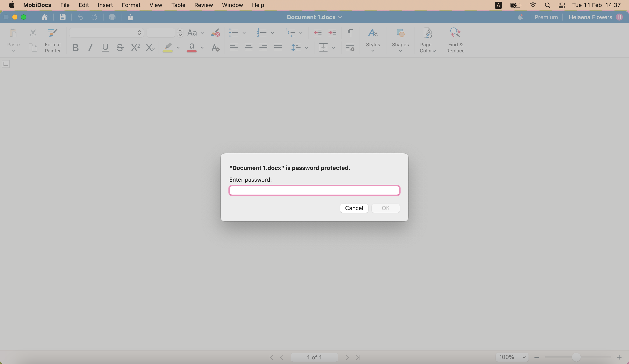Open the File menu
This screenshot has height=364, width=629.
65,5
